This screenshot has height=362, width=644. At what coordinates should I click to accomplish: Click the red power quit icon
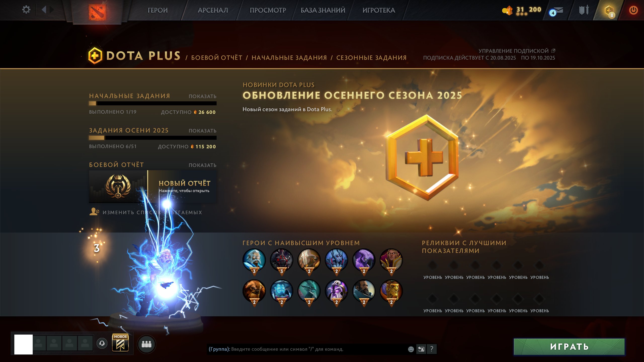pos(633,10)
